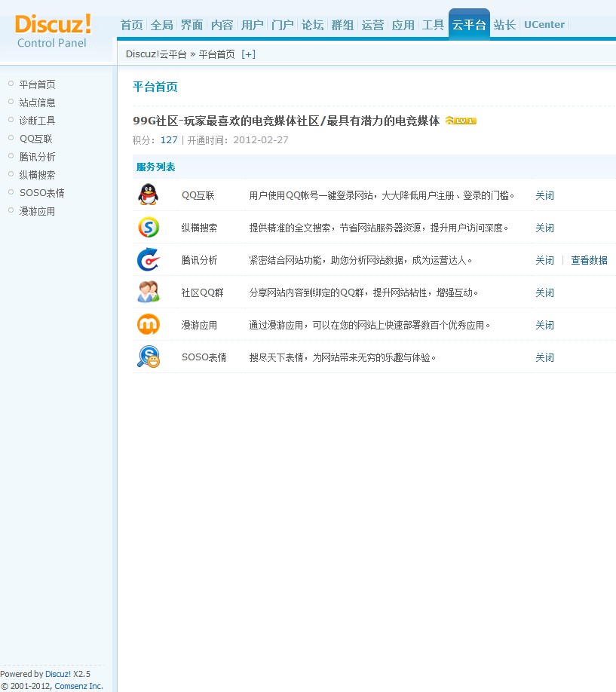Image resolution: width=616 pixels, height=692 pixels.
Task: Click the QQ互联 service name in list
Action: [198, 195]
